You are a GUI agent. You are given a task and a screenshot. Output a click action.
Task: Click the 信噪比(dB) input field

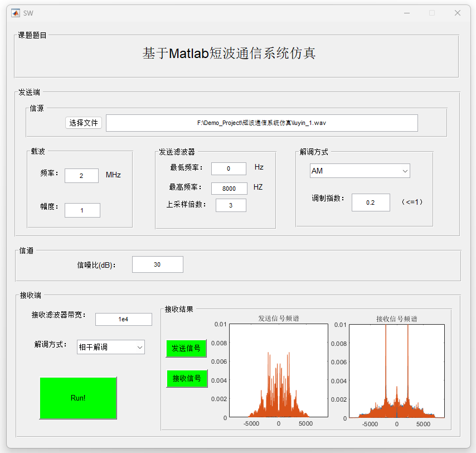click(157, 264)
